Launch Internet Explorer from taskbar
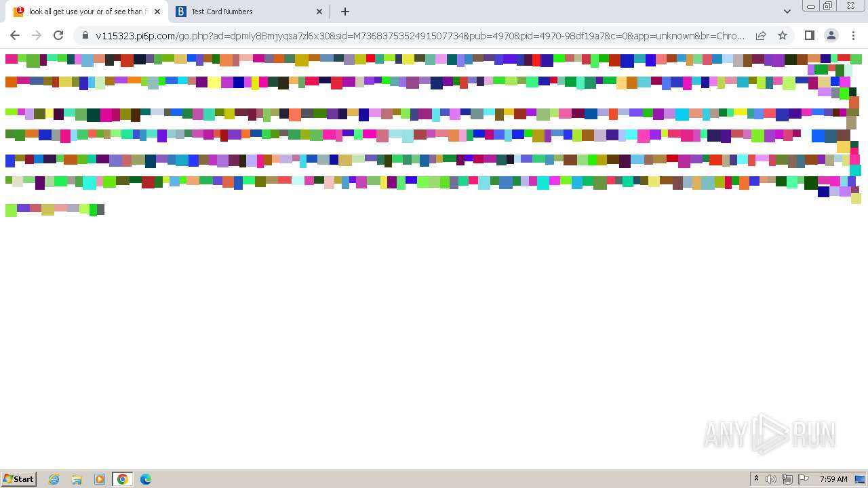This screenshot has height=488, width=868. pos(54,479)
